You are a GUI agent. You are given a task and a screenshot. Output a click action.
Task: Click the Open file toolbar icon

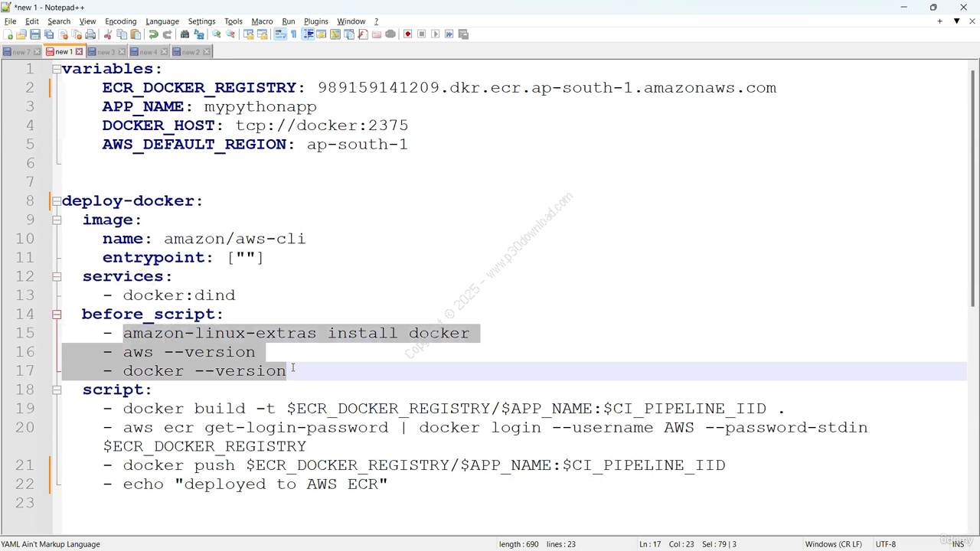(21, 34)
